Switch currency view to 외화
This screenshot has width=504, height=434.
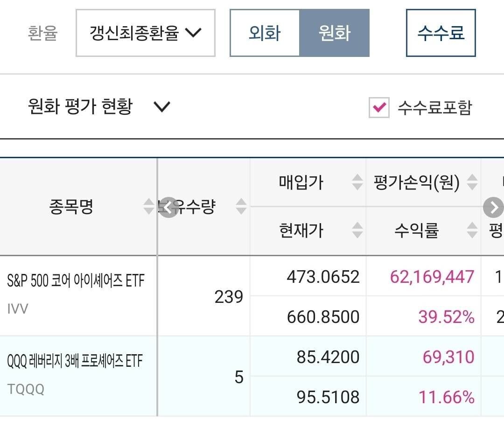(x=265, y=33)
